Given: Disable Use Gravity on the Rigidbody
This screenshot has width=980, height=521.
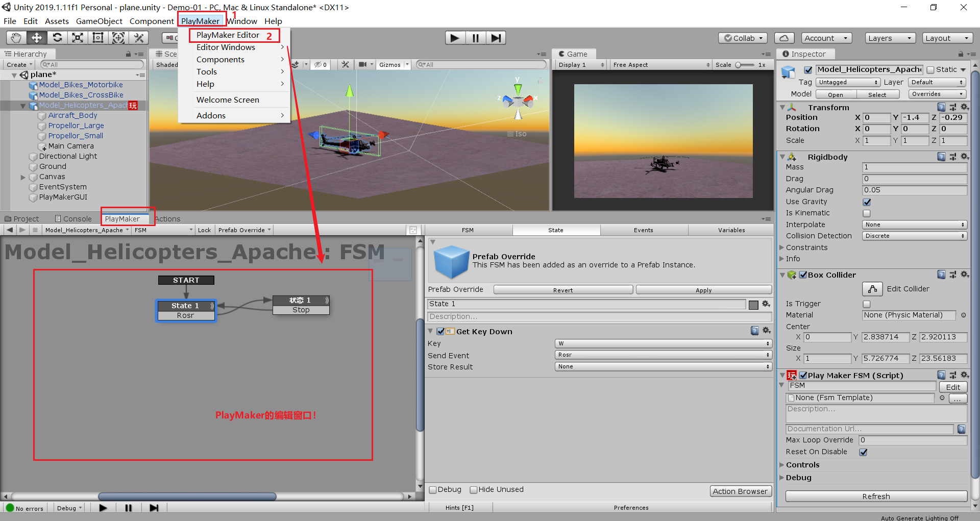Looking at the screenshot, I should 866,202.
